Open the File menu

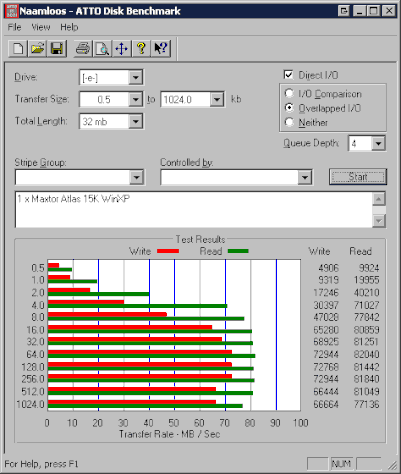(14, 27)
